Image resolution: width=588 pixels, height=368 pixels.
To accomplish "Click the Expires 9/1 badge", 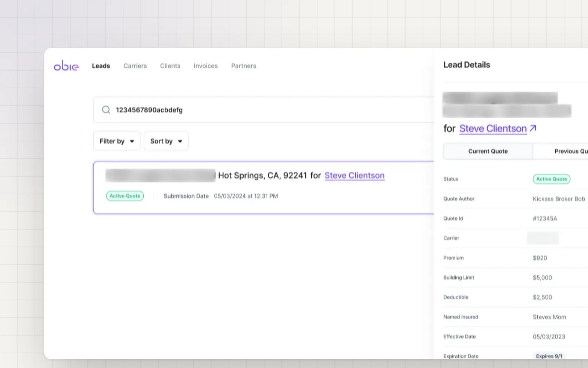I will coord(549,356).
